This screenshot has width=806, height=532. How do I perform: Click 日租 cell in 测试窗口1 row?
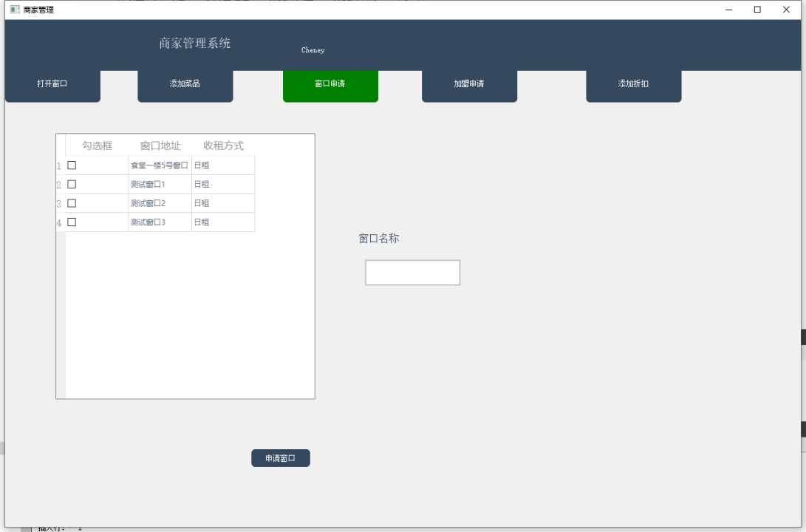point(223,185)
